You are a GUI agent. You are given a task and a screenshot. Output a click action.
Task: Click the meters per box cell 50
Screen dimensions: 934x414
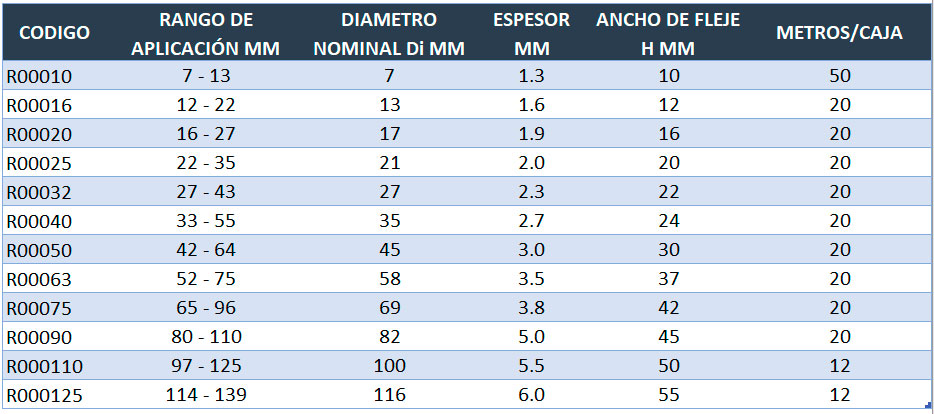pos(840,76)
